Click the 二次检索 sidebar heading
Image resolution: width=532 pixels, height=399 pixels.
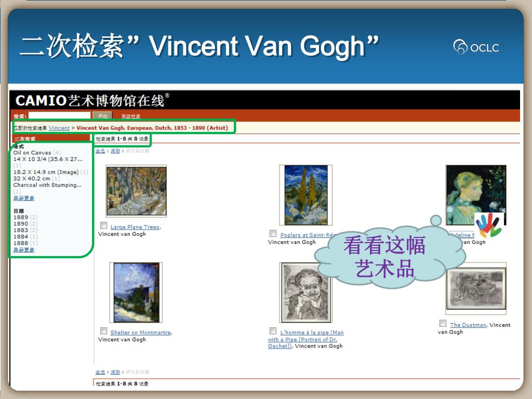(x=24, y=138)
